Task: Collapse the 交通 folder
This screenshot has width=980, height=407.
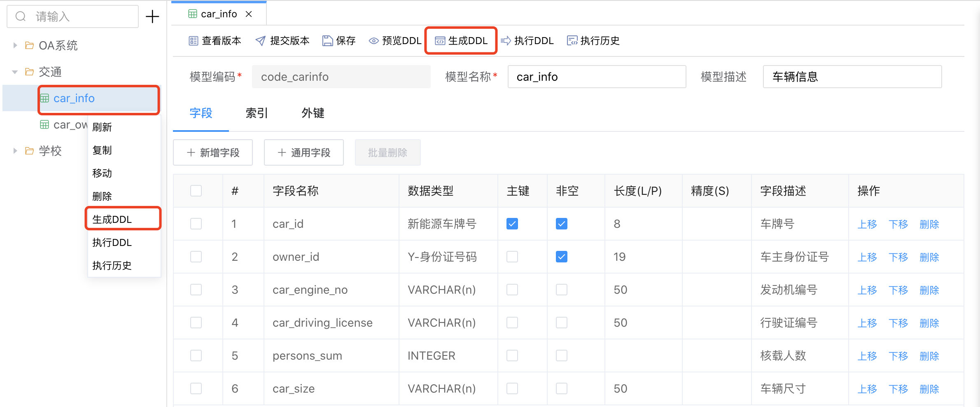Action: pos(15,72)
